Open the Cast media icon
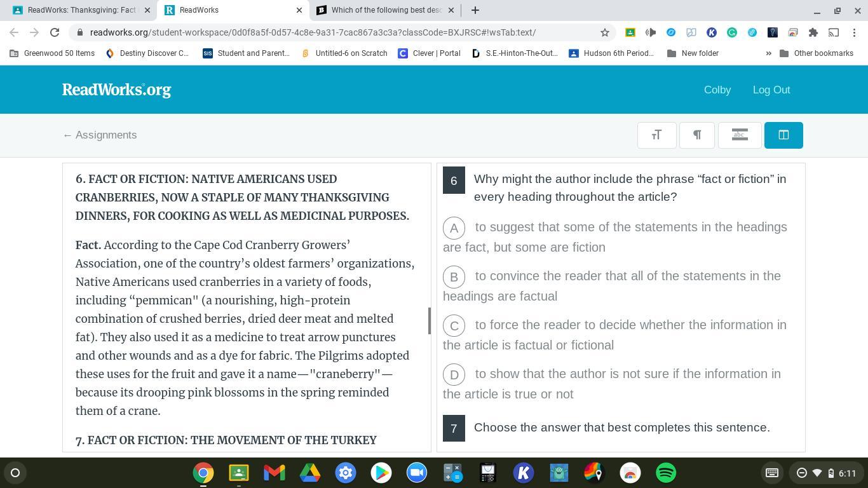 (834, 32)
